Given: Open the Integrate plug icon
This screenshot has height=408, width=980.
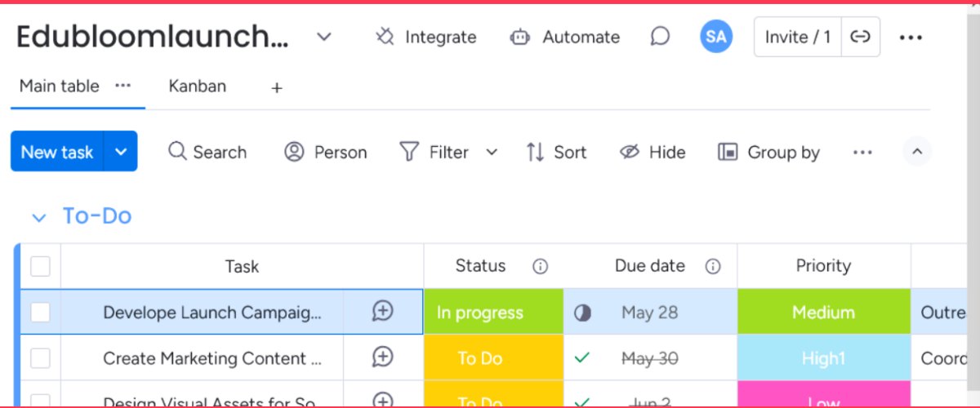Looking at the screenshot, I should coord(385,37).
